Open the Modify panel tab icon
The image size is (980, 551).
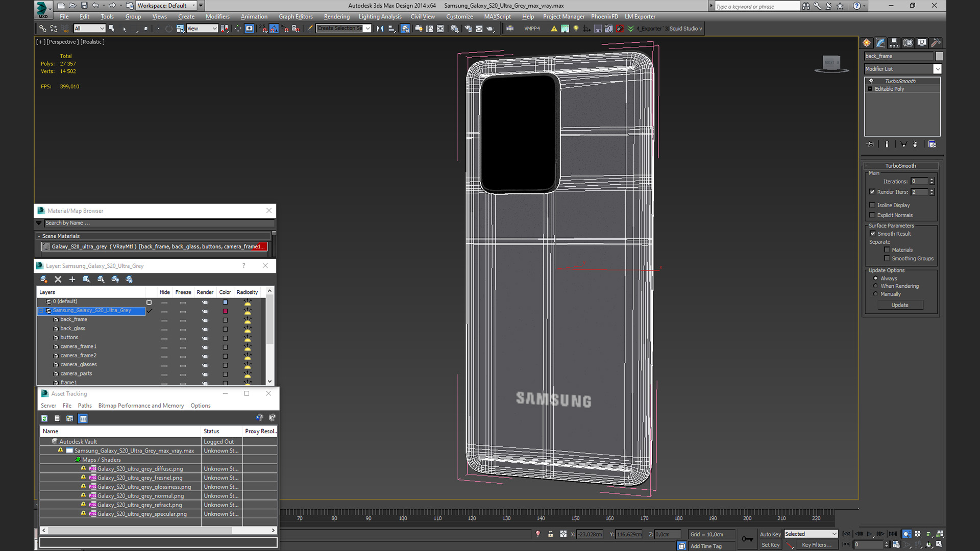click(x=880, y=43)
